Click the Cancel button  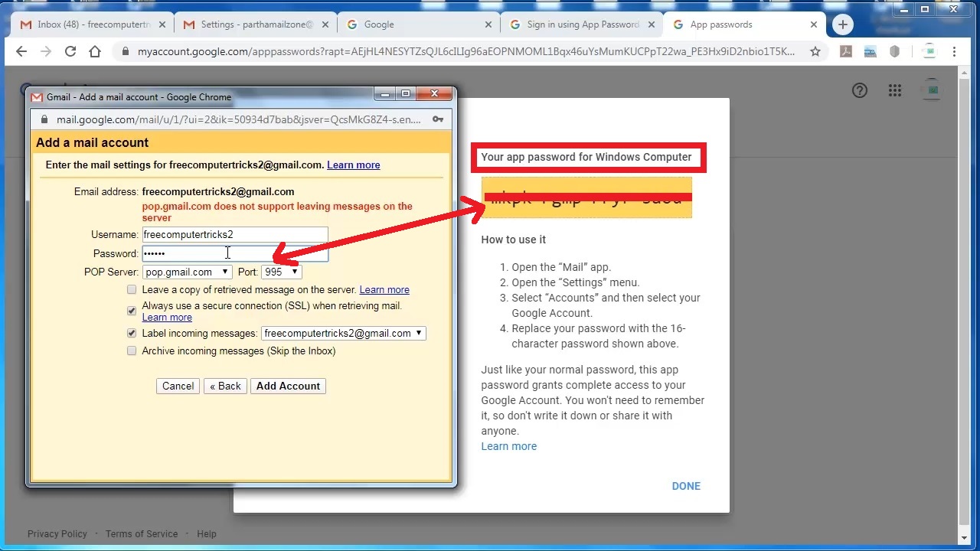178,386
